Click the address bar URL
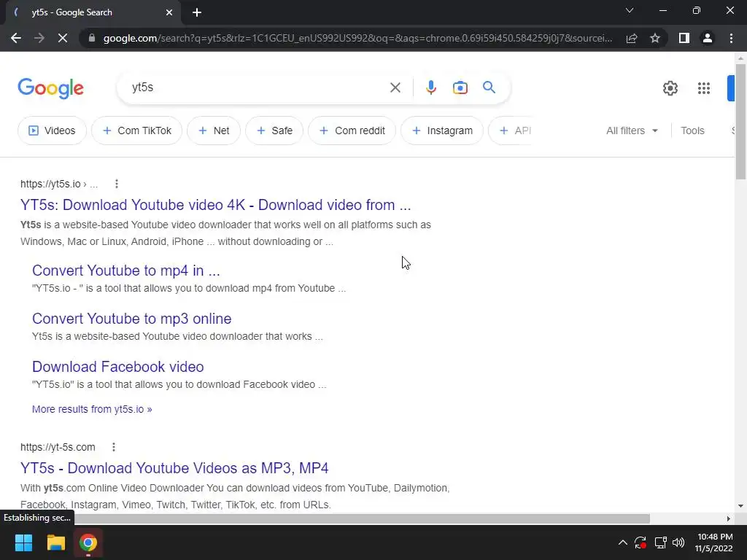The height and width of the screenshot is (560, 747). point(357,38)
